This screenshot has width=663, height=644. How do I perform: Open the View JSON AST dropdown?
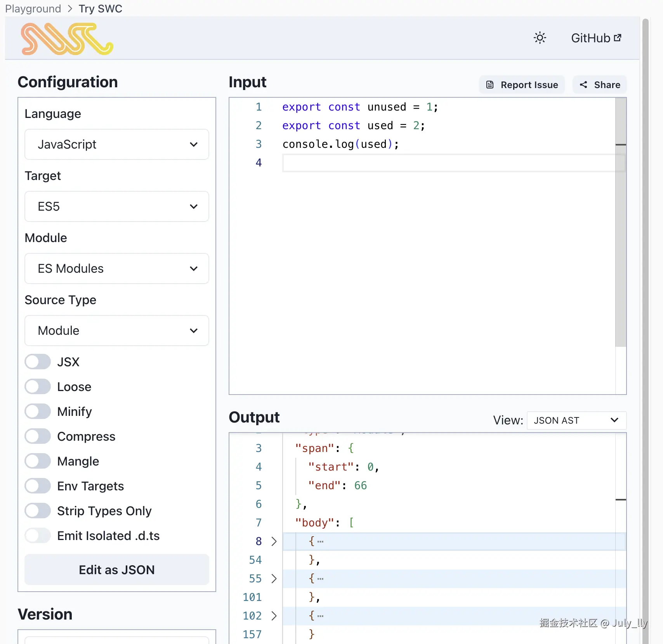[576, 420]
